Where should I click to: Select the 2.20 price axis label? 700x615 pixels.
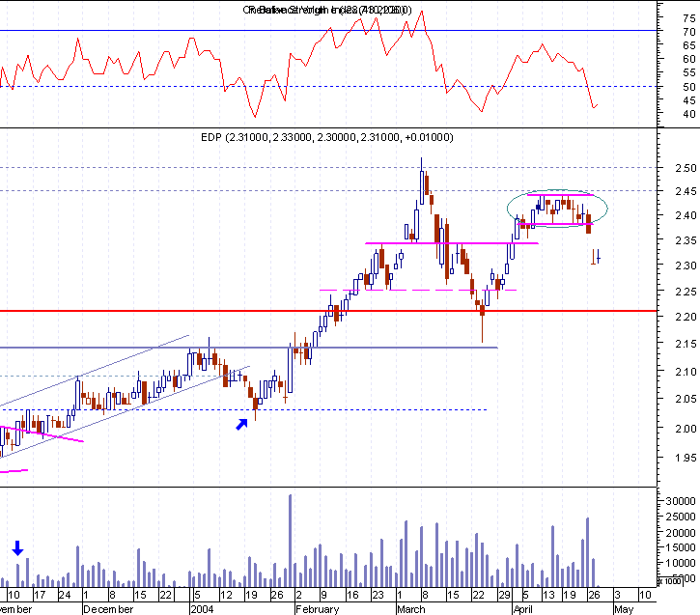pos(686,317)
